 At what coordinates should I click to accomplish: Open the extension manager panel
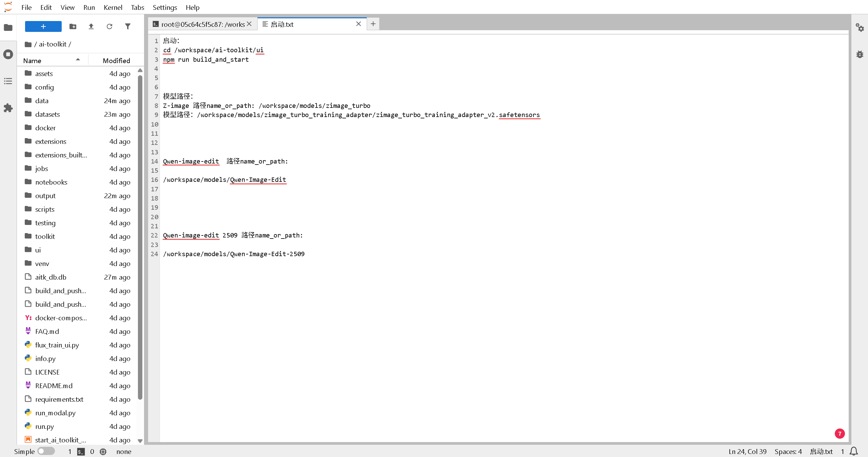(x=8, y=108)
